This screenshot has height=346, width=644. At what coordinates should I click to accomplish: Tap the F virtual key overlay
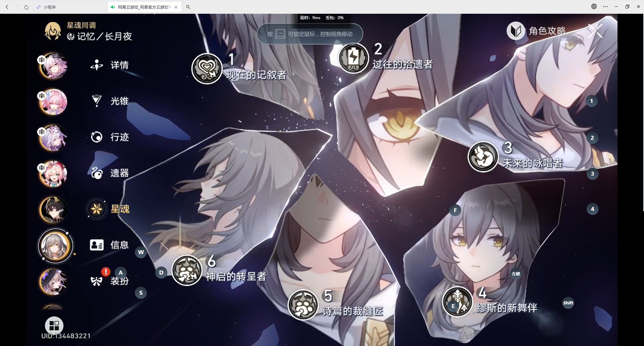(x=455, y=210)
